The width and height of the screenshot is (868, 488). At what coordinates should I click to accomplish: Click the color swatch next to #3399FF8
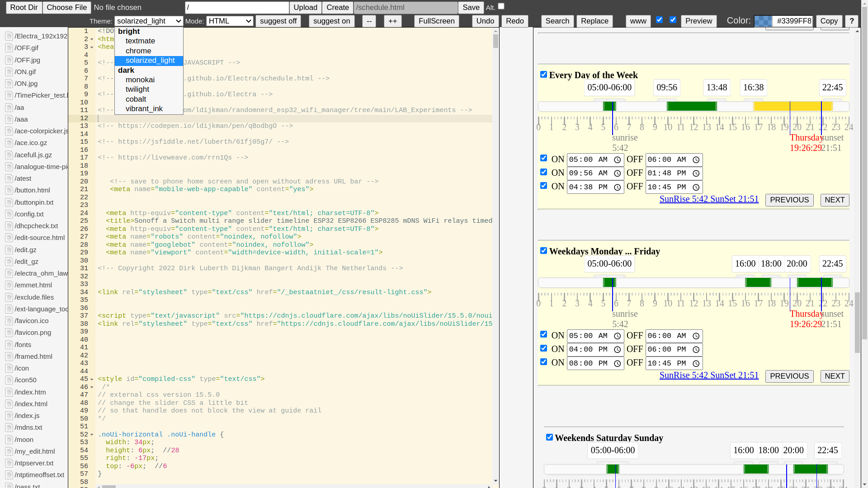(763, 21)
